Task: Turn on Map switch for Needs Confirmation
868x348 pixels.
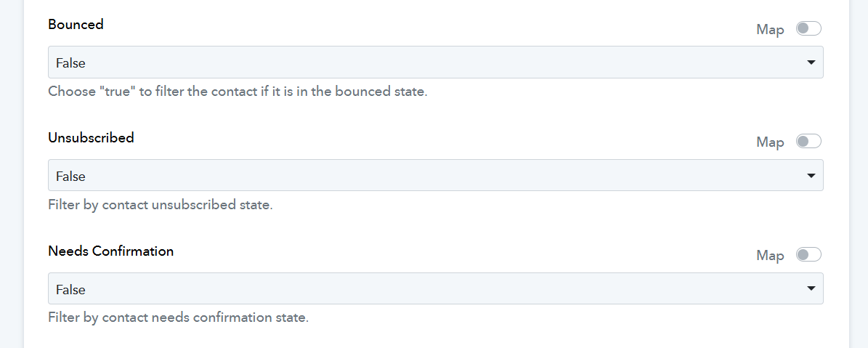Action: pos(808,254)
